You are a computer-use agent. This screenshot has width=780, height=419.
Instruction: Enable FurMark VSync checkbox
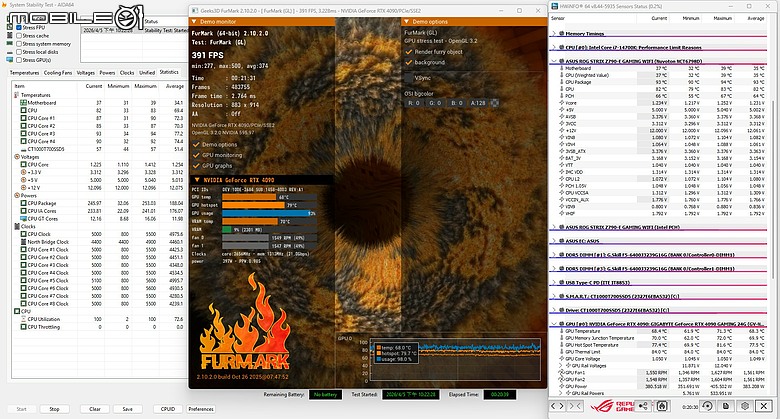409,78
